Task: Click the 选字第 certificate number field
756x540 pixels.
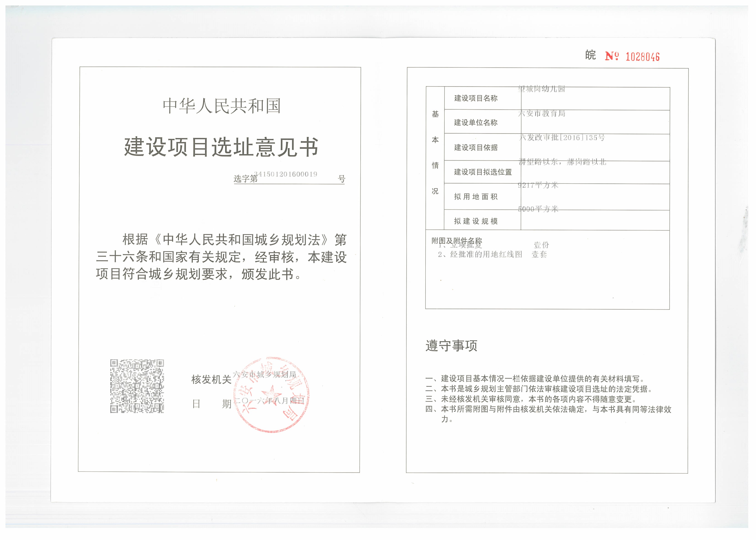Action: point(289,178)
